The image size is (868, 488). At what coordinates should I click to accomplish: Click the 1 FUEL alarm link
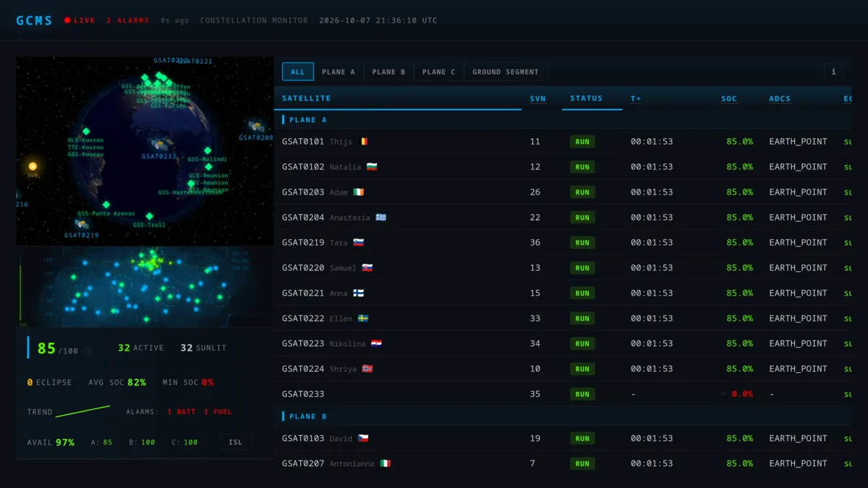click(218, 412)
